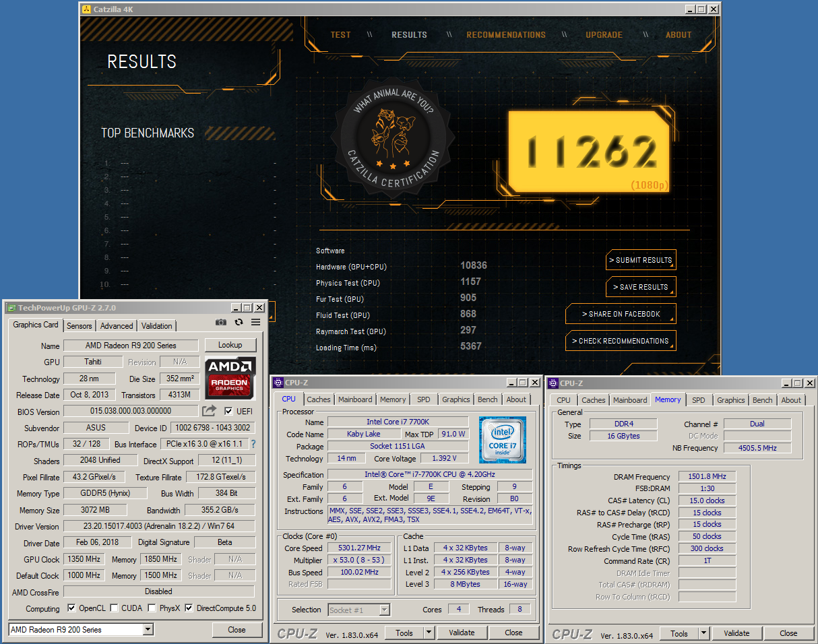Image resolution: width=818 pixels, height=644 pixels.
Task: Maximize the Catzilla 4K window
Action: coord(701,9)
